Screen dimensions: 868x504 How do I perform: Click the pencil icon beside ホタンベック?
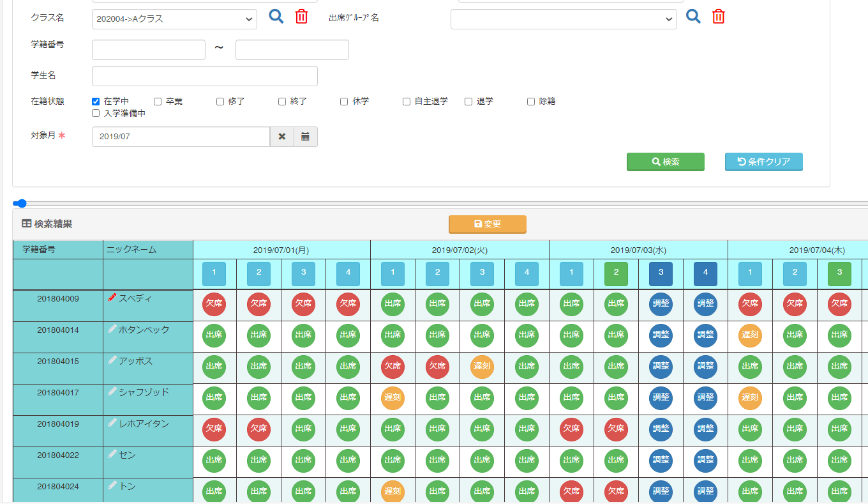[112, 329]
